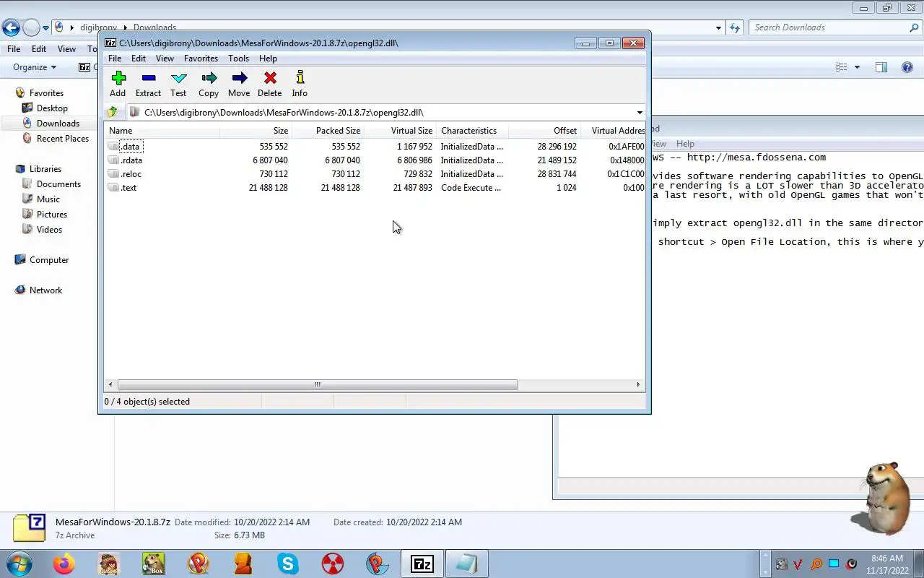Viewport: 924px width, 578px height.
Task: Click the horizontal scrollbar thumb in 7-Zip
Action: click(x=317, y=384)
